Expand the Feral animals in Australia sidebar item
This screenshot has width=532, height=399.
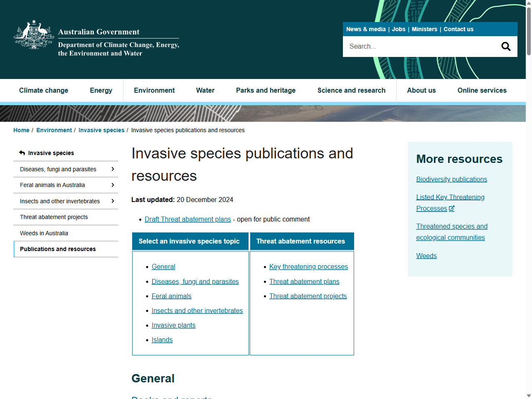[113, 185]
